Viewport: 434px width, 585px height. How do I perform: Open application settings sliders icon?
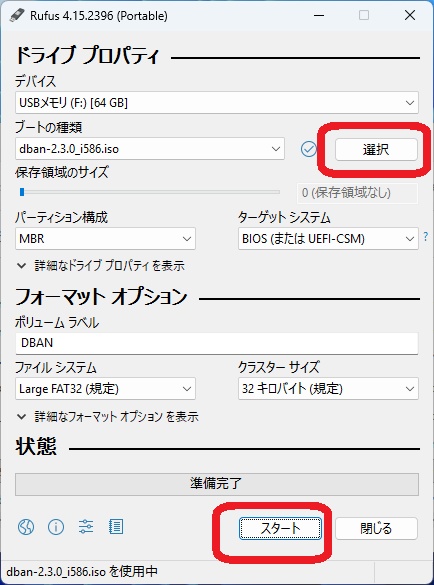coord(86,527)
